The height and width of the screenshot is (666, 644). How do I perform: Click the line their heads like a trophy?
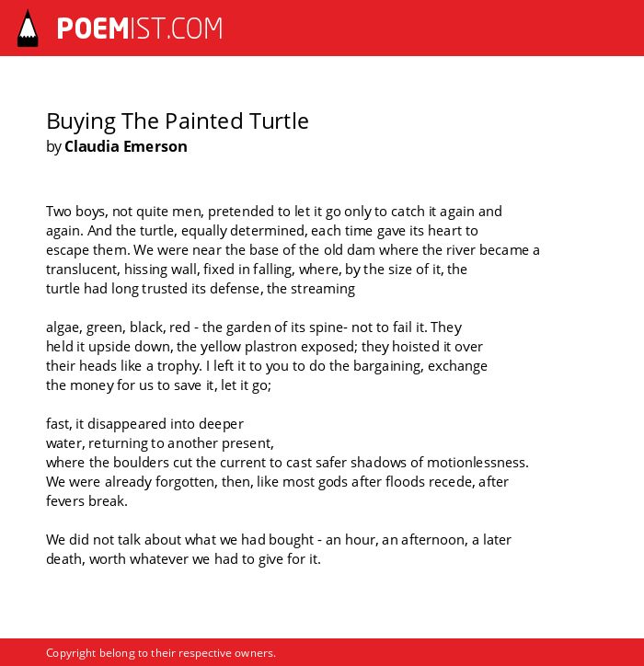[x=267, y=366]
